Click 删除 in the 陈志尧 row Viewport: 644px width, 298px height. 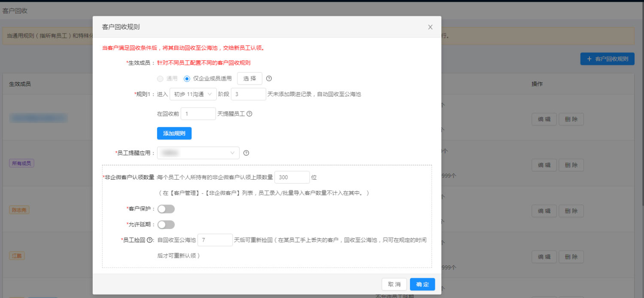[571, 211]
